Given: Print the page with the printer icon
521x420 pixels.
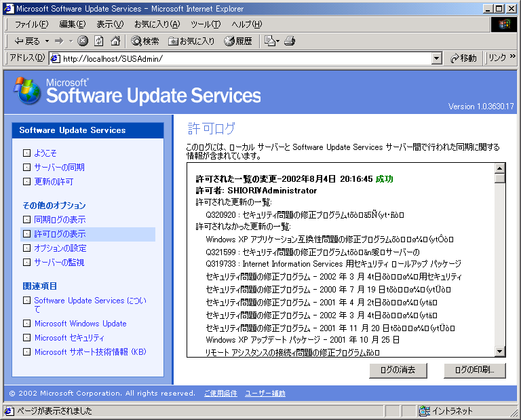Looking at the screenshot, I should 290,41.
